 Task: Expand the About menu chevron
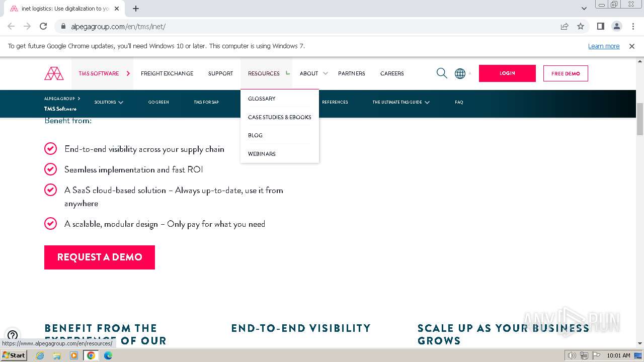[x=326, y=73]
